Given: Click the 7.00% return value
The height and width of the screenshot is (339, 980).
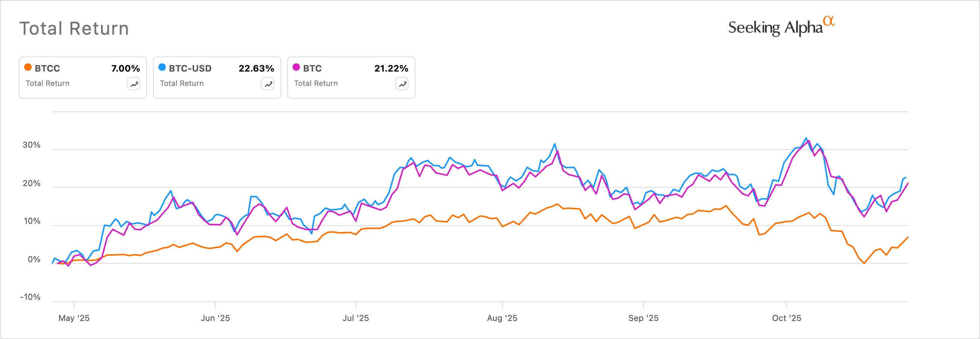Looking at the screenshot, I should coord(125,69).
